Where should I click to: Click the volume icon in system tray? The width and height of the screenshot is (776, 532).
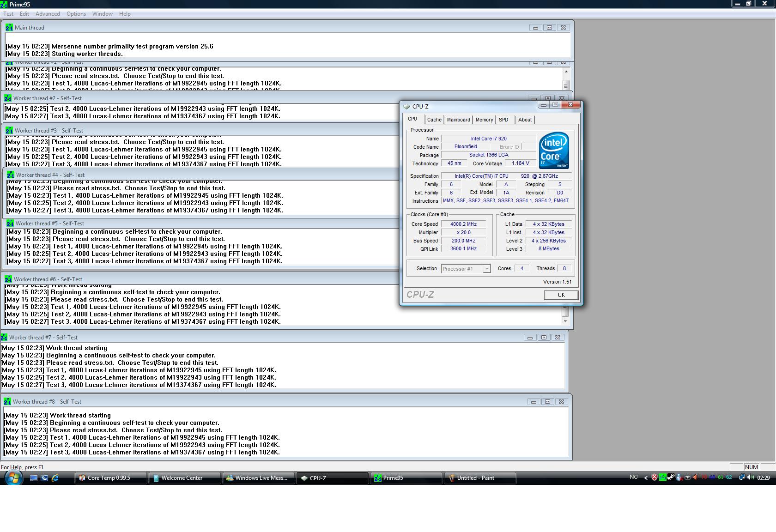751,478
